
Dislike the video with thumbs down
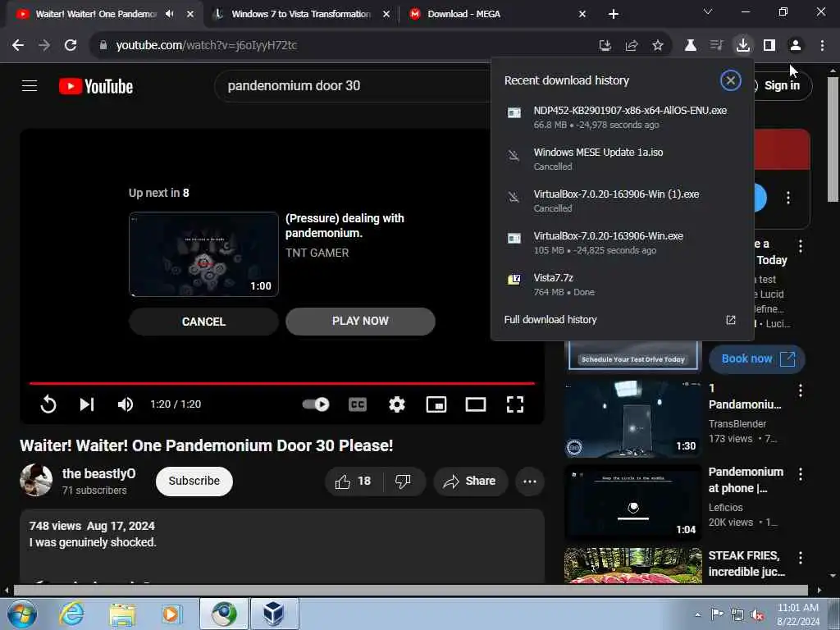[404, 481]
